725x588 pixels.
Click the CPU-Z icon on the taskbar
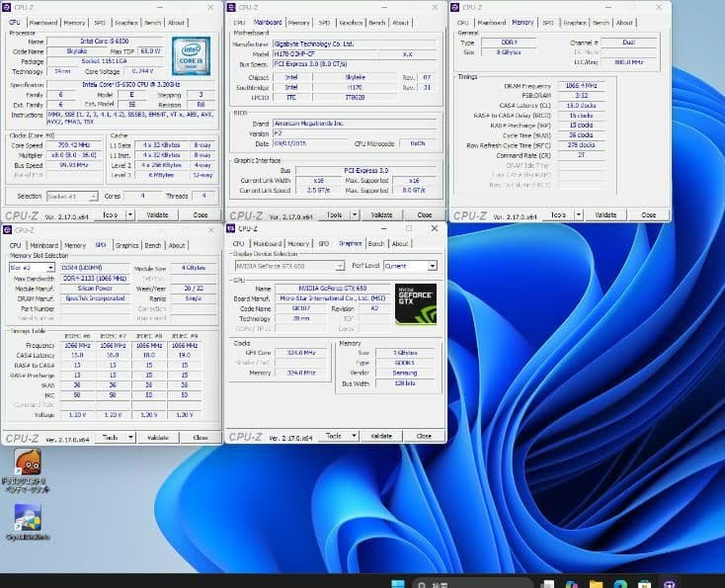pyautogui.click(x=669, y=584)
